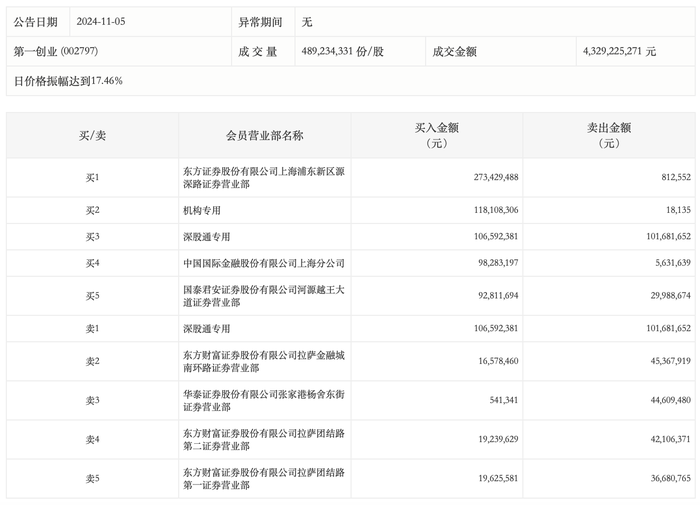
Task: Click the 日价格振幅达到17.46% notice text
Action: pos(68,81)
